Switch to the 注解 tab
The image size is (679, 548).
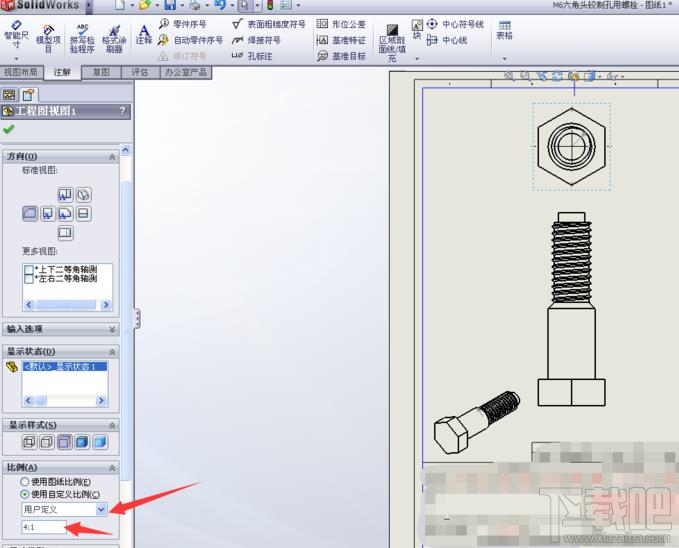click(62, 72)
